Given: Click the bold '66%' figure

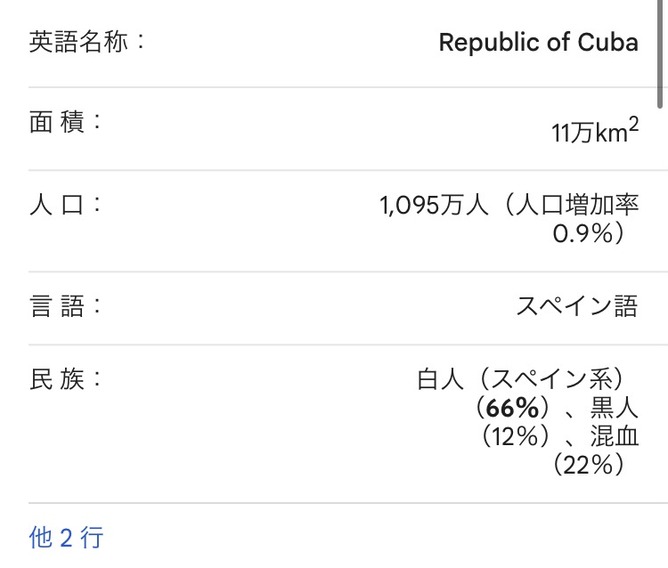Looking at the screenshot, I should pos(512,408).
